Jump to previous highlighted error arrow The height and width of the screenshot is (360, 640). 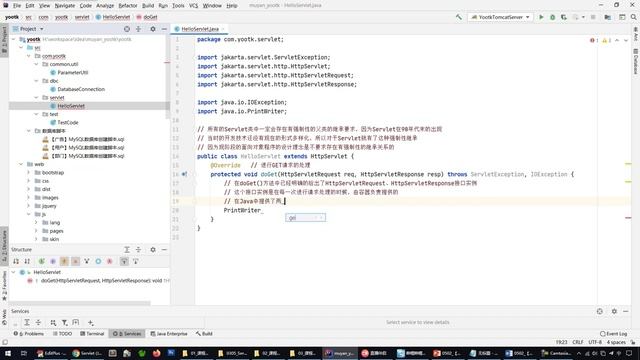[617, 40]
